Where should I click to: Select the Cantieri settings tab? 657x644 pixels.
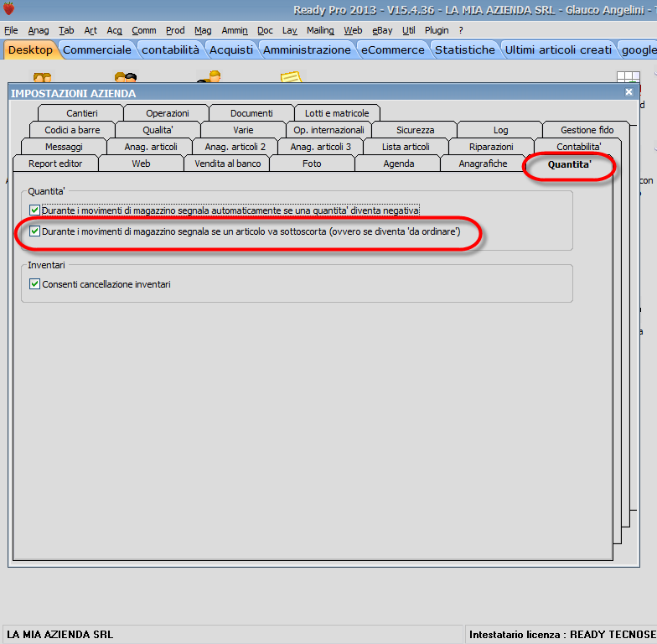[82, 112]
